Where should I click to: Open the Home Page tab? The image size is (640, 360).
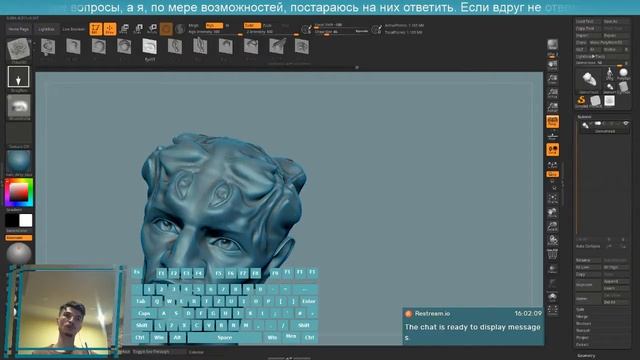tap(19, 29)
